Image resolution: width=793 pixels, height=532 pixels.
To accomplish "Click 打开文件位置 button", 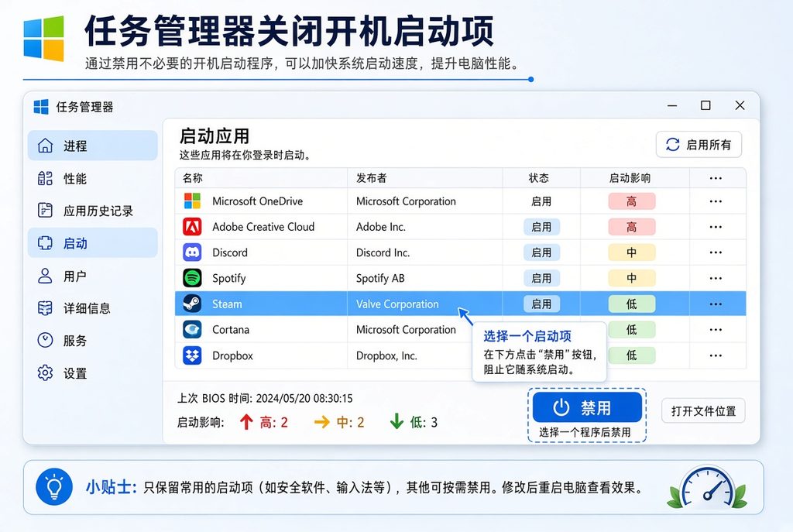I will point(703,410).
